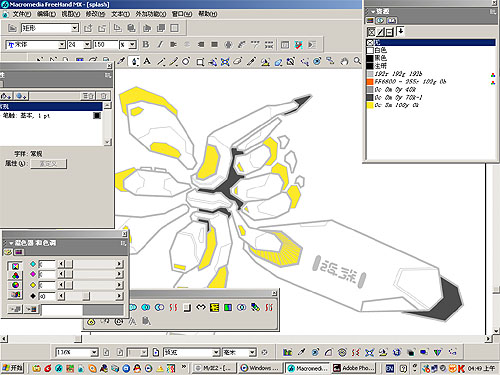Open the font size 24 dropdown
The height and width of the screenshot is (375, 500).
(87, 44)
